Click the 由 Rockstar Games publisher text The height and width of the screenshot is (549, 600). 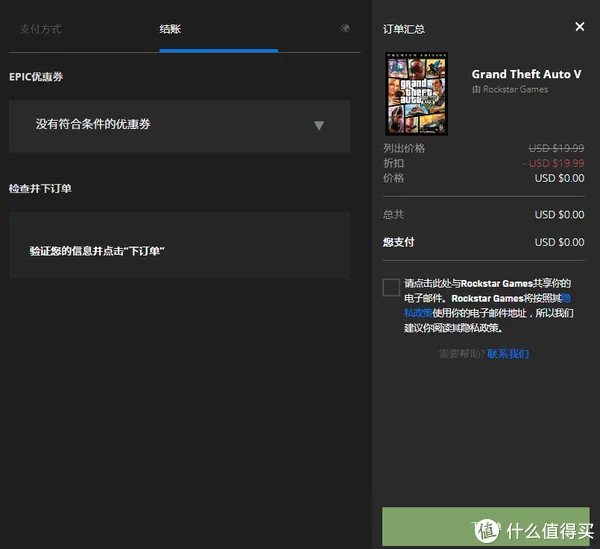[510, 90]
